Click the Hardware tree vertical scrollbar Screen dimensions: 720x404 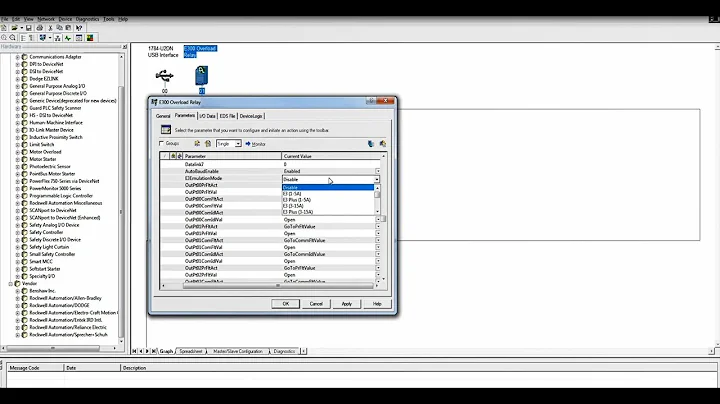(121, 211)
